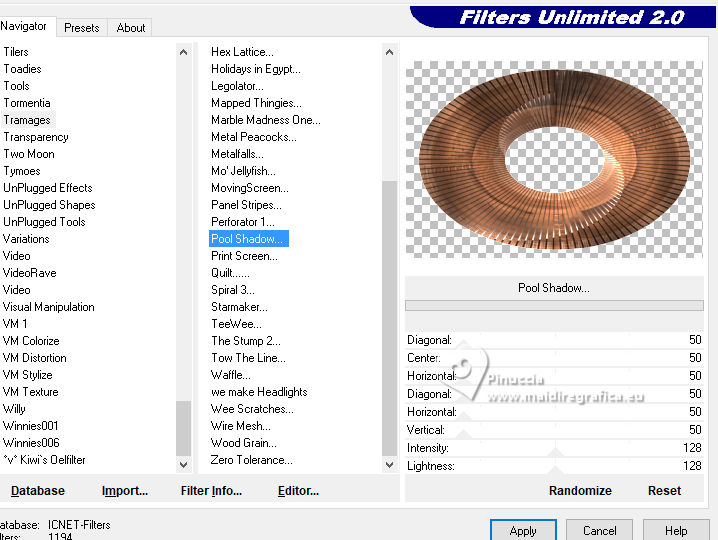Open the filter Editor
The width and height of the screenshot is (718, 540).
298,491
